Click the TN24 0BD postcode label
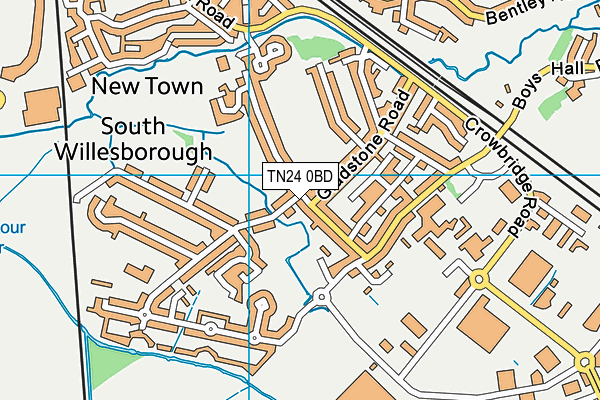The height and width of the screenshot is (400, 600). (299, 176)
